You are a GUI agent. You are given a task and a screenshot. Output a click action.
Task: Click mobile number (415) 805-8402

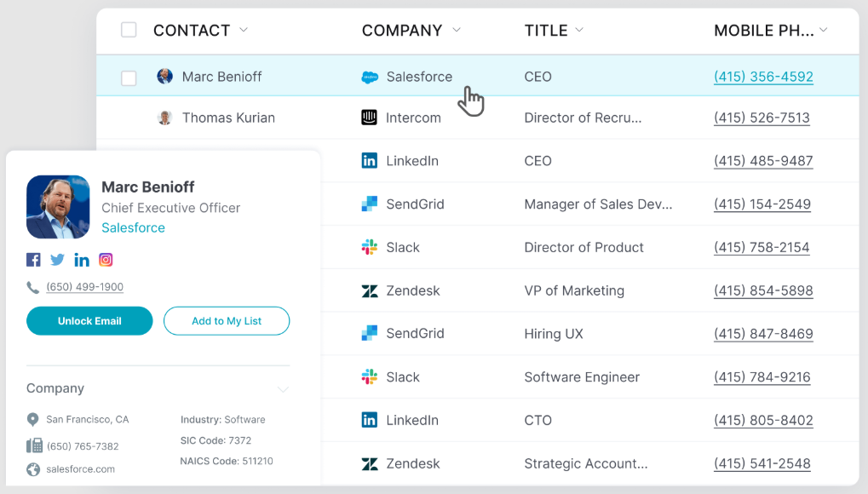pos(763,420)
